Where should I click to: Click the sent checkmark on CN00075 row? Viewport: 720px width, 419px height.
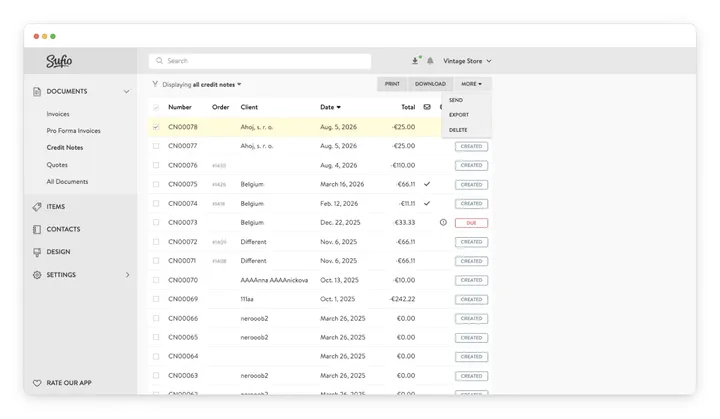tap(427, 184)
